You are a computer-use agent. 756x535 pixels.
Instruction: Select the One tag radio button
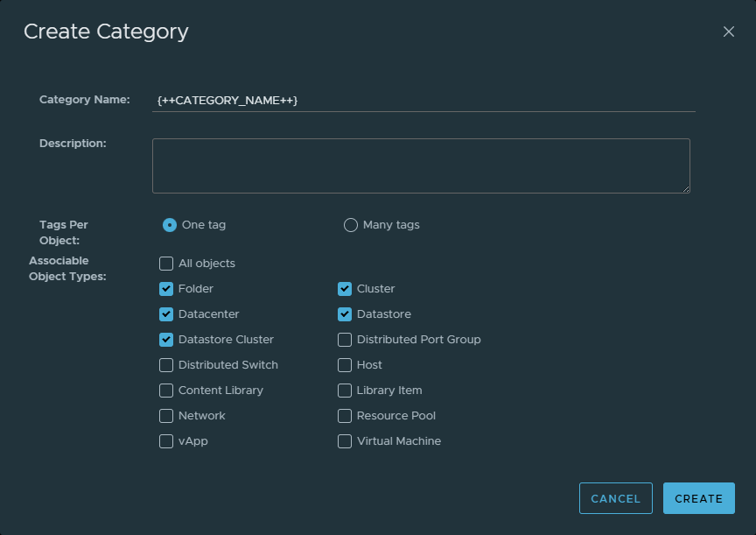point(170,225)
